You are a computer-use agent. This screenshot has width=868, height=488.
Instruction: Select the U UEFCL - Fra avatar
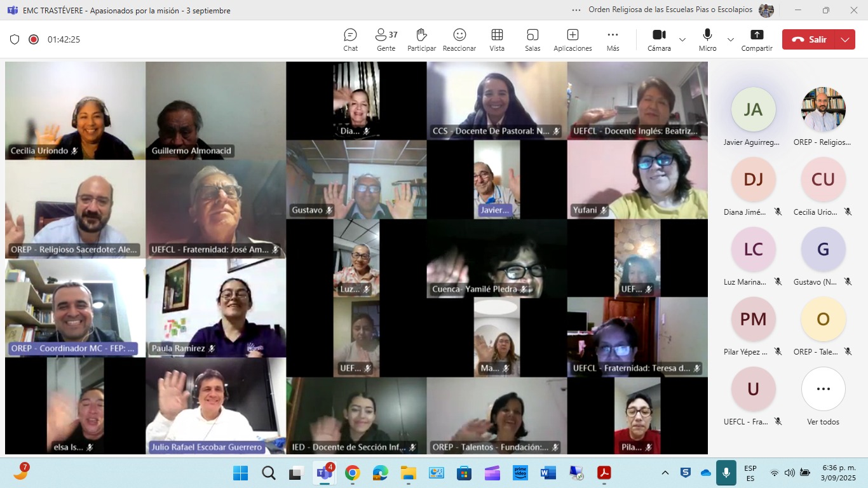[x=754, y=389]
